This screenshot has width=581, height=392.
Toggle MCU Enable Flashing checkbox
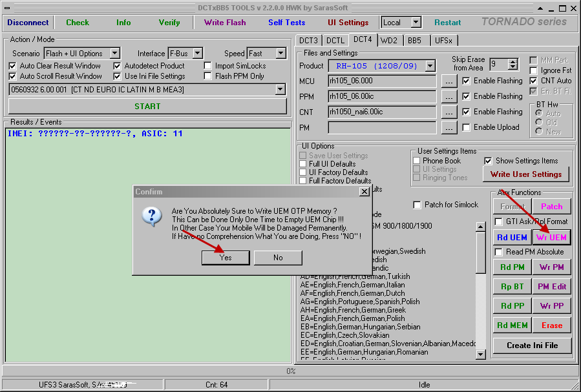click(466, 81)
